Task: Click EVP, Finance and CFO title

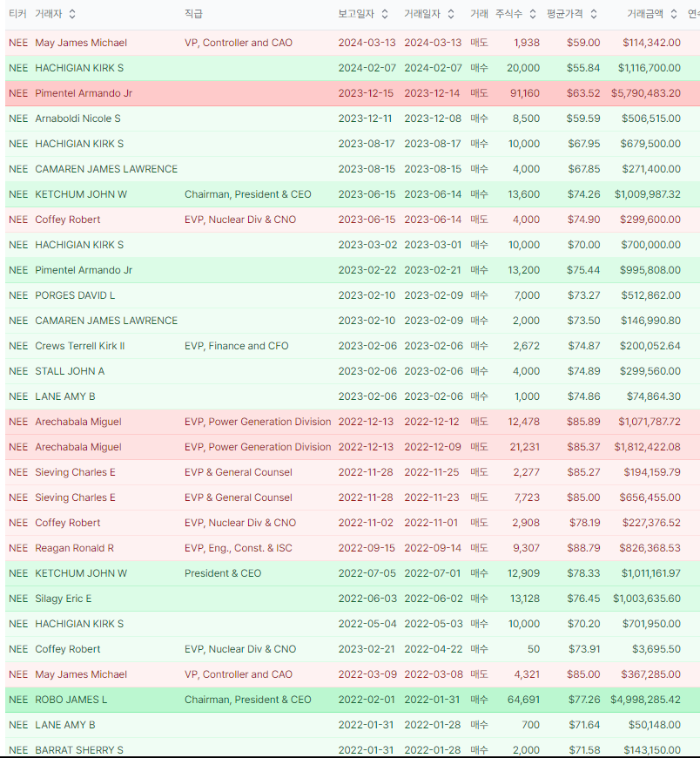Action: (x=236, y=346)
